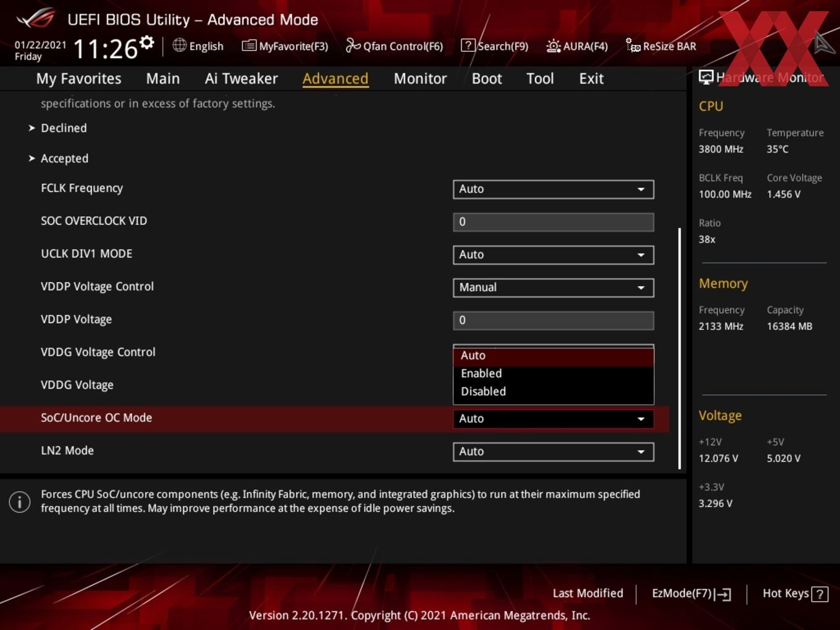
Task: Click the settings list scrollbar
Action: [x=679, y=348]
